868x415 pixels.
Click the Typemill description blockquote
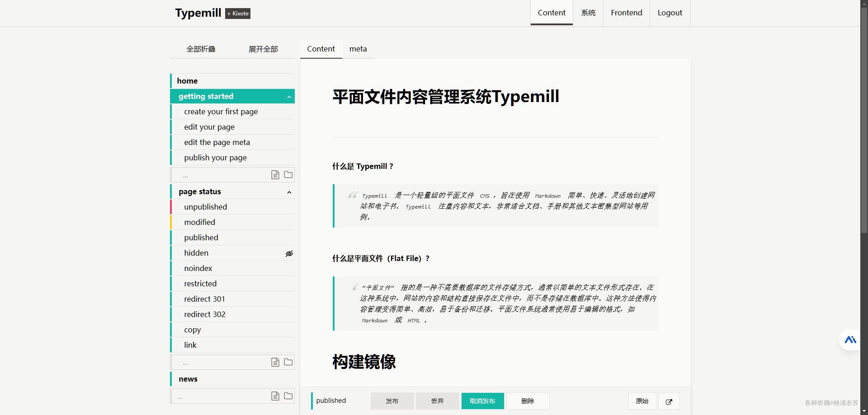click(495, 206)
